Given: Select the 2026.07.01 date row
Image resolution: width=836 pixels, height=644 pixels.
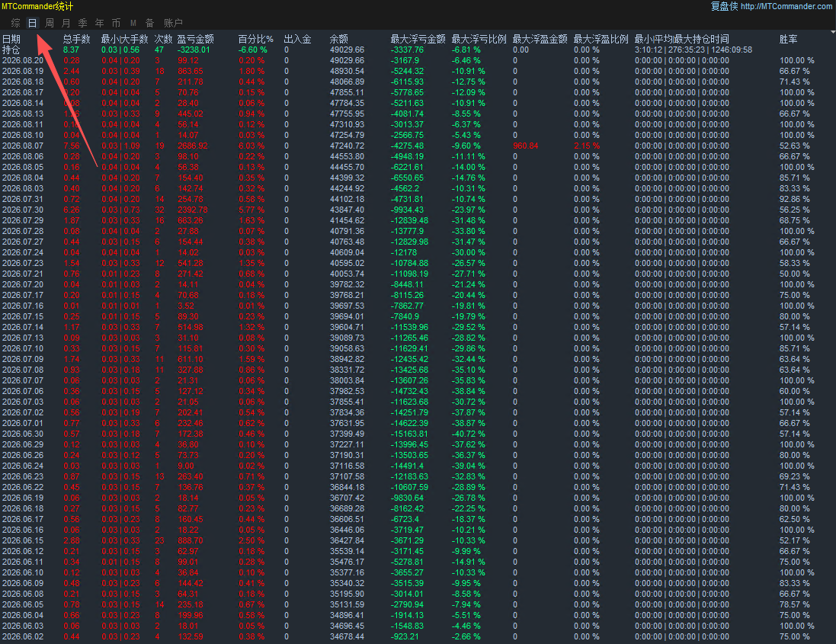Looking at the screenshot, I should 23,423.
